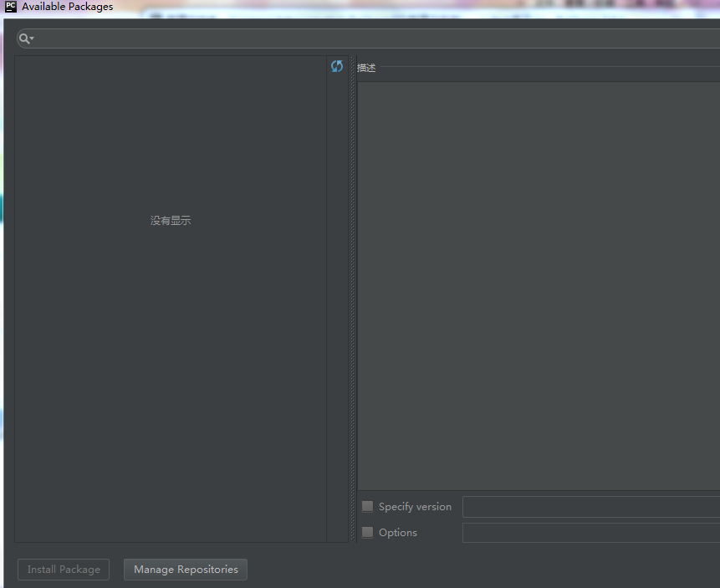
Task: Tick the Options checkbox
Action: 367,533
